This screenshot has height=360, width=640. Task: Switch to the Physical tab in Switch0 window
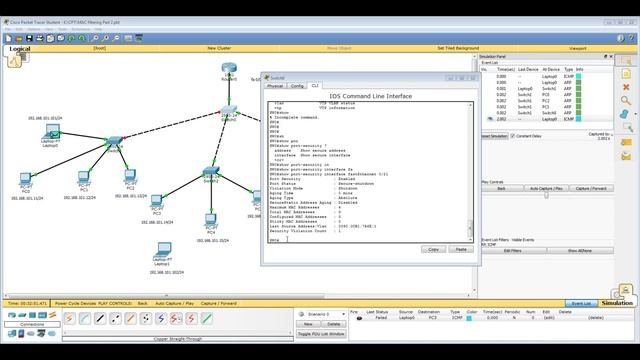pyautogui.click(x=275, y=86)
